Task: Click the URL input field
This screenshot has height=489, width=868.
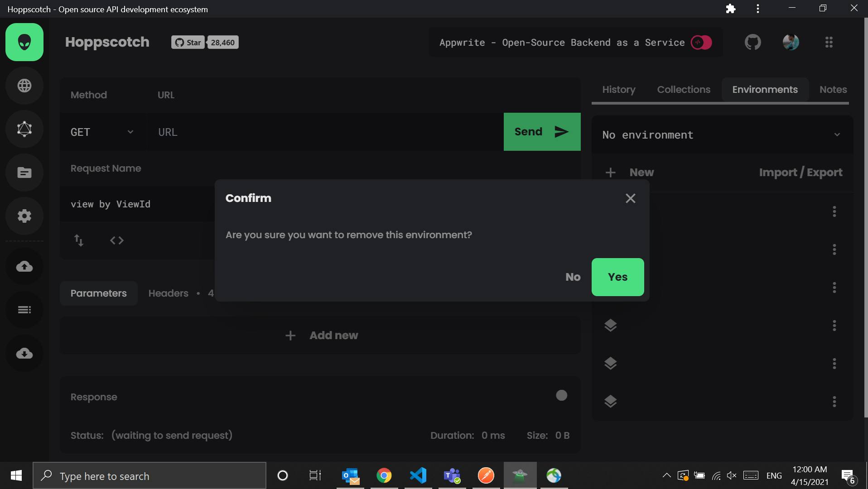Action: [x=325, y=132]
